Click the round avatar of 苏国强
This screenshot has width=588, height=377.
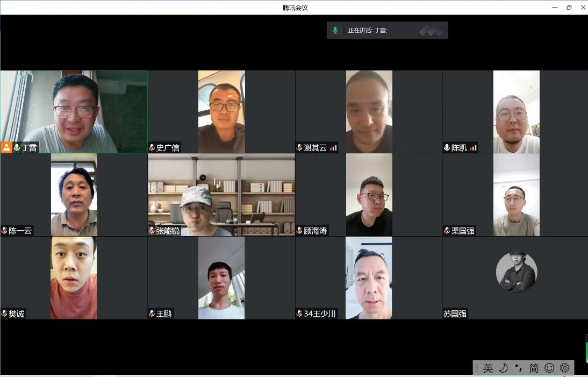coord(516,272)
